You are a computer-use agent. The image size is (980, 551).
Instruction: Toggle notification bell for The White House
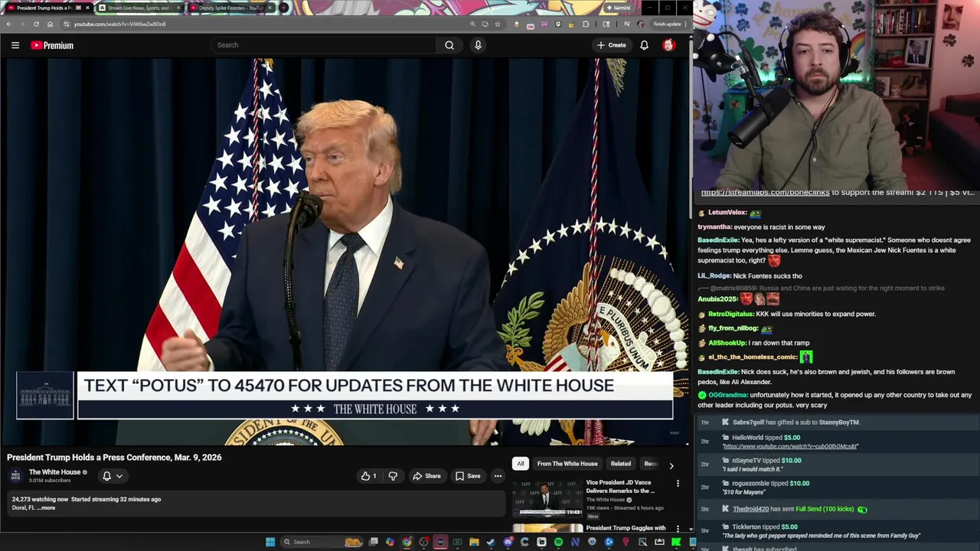[113, 476]
